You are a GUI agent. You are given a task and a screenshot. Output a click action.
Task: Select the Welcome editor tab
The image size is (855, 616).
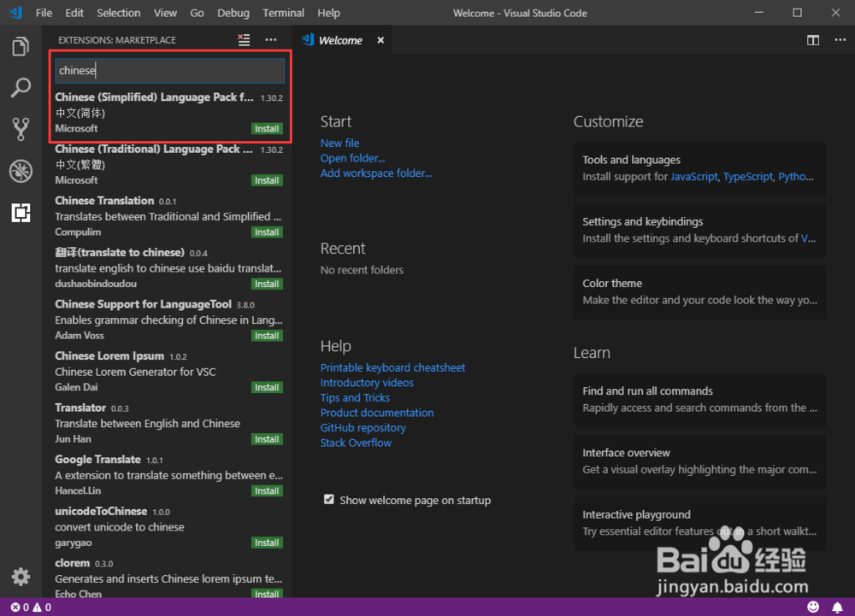[340, 40]
